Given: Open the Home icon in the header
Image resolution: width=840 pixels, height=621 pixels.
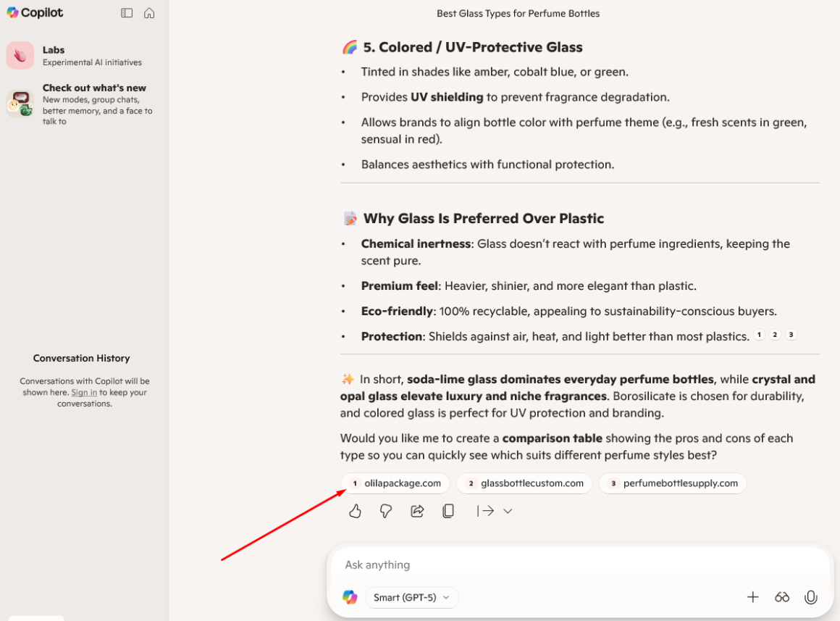Looking at the screenshot, I should click(x=149, y=12).
